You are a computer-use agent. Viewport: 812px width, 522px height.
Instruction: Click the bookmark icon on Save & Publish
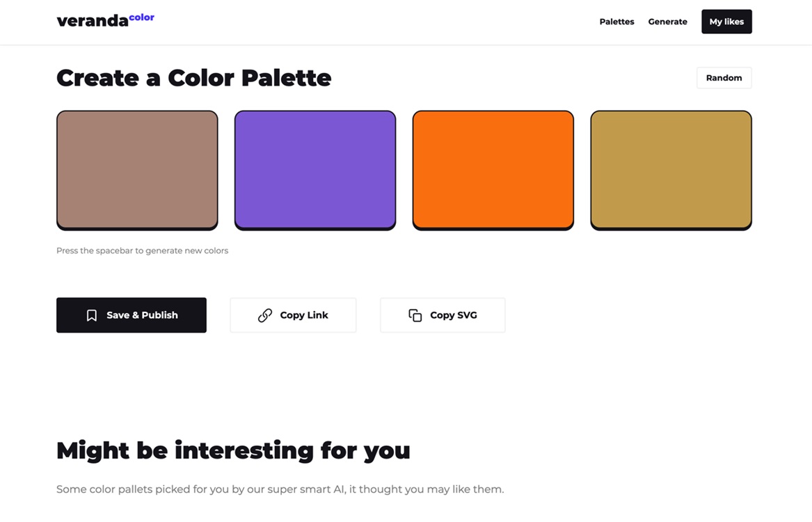click(x=92, y=315)
